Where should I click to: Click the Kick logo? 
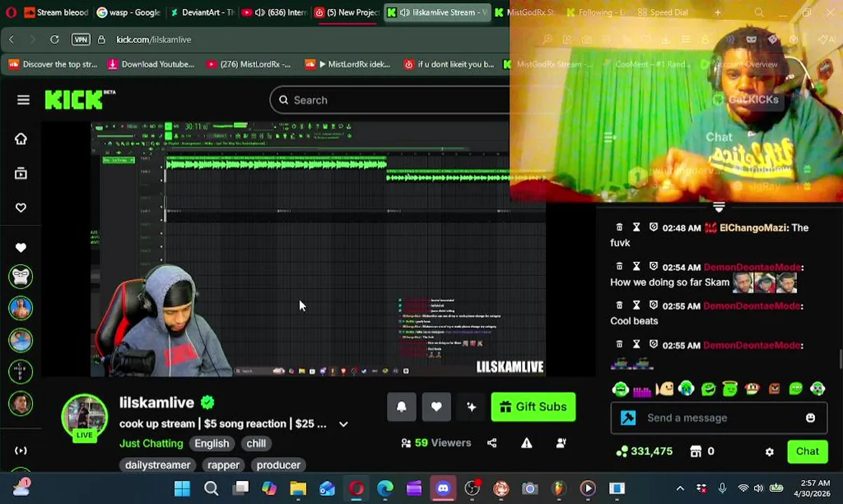click(79, 100)
